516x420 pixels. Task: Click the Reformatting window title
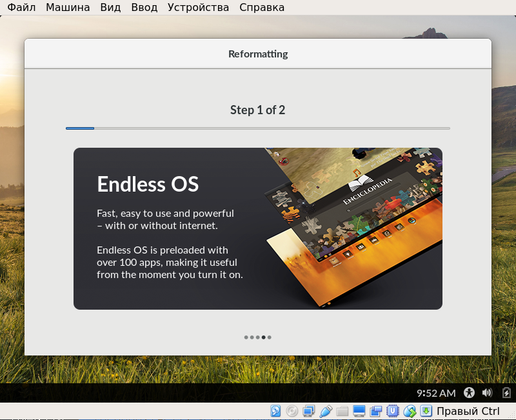[258, 54]
